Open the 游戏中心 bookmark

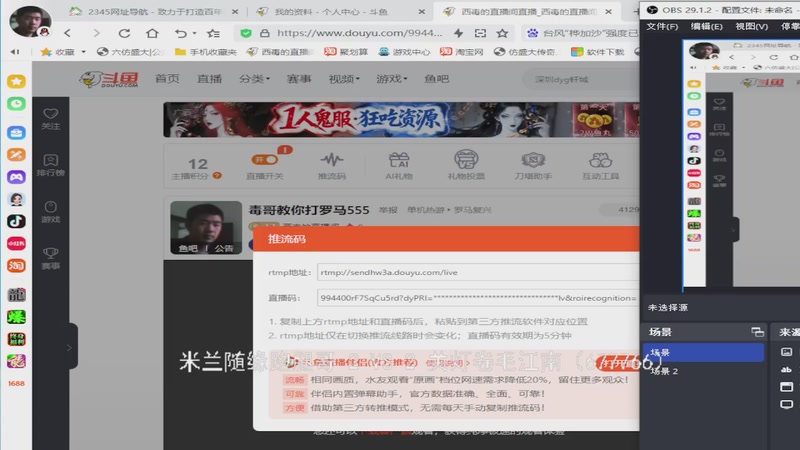click(x=405, y=52)
